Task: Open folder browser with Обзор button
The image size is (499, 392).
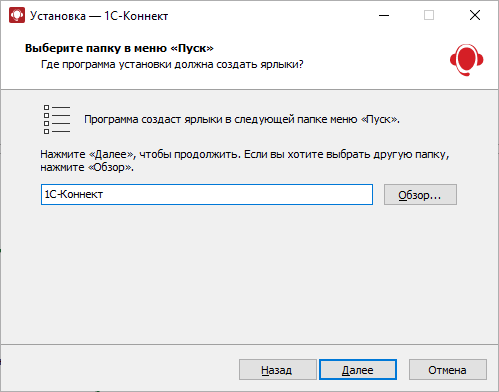Action: coord(420,195)
